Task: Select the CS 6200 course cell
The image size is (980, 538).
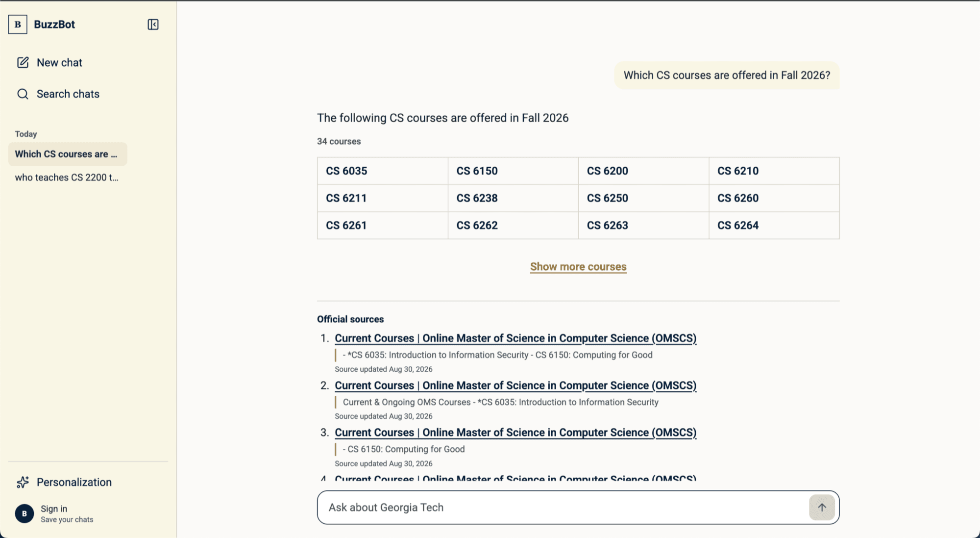Action: (x=643, y=171)
